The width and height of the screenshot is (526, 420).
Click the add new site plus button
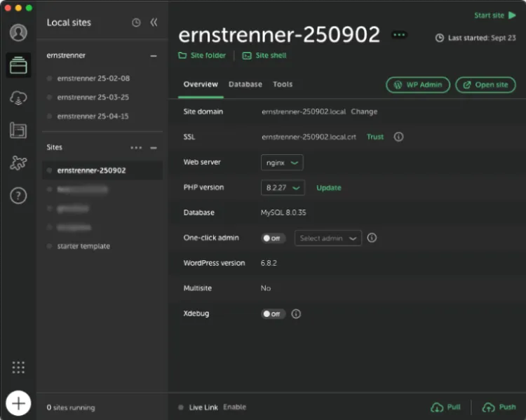(x=18, y=404)
